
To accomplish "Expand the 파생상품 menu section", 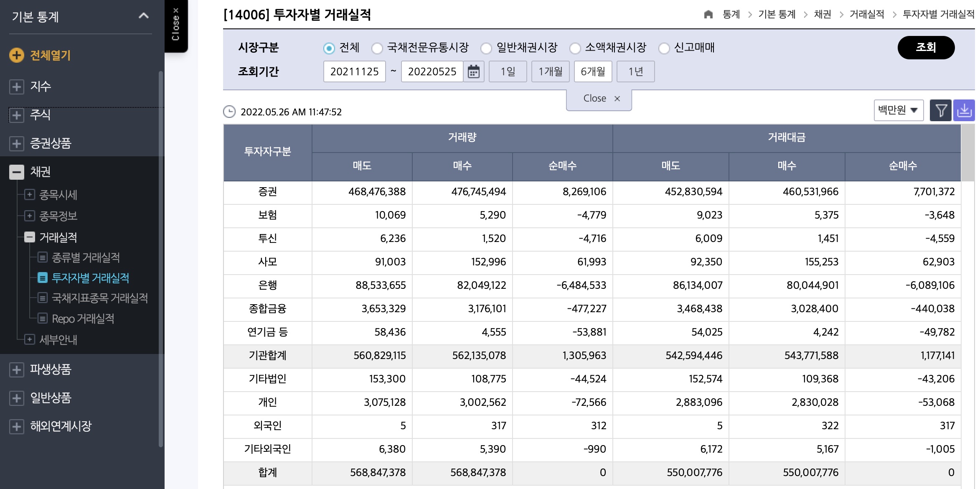I will [17, 369].
